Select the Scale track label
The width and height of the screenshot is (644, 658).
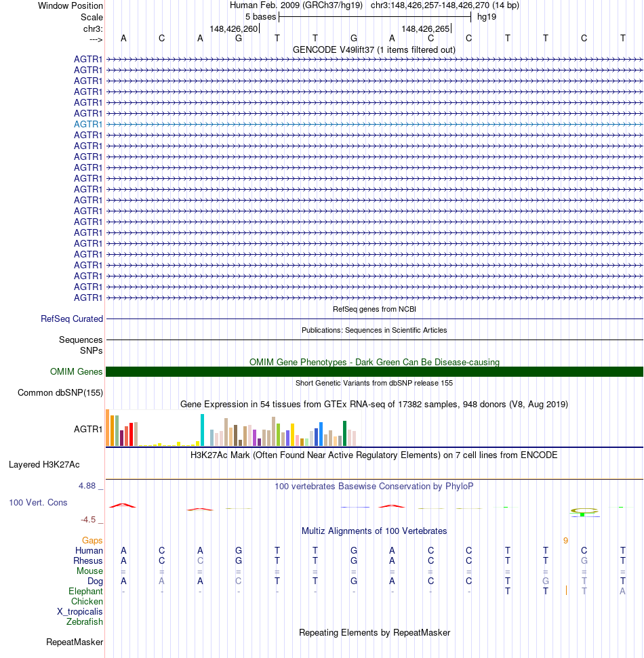(x=92, y=17)
